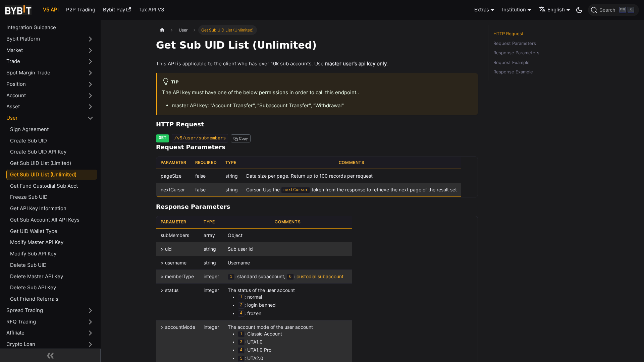This screenshot has height=362, width=644.
Task: Expand the Account section chevron
Action: pos(90,96)
